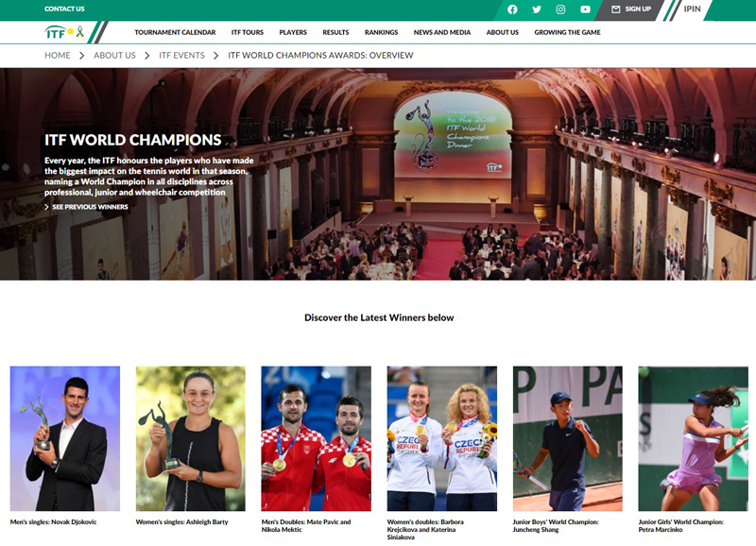Open the News and Media menu

(442, 32)
